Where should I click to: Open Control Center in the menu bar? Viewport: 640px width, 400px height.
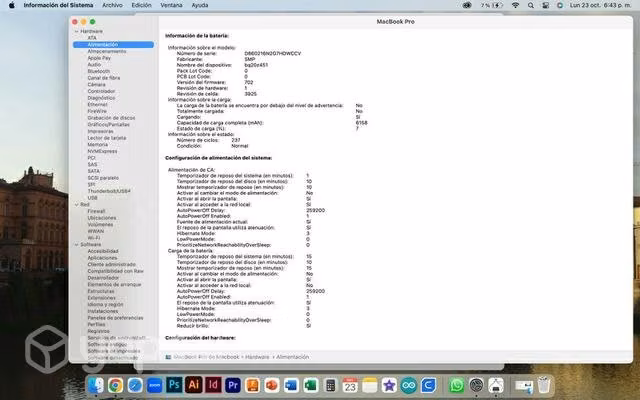[545, 5]
